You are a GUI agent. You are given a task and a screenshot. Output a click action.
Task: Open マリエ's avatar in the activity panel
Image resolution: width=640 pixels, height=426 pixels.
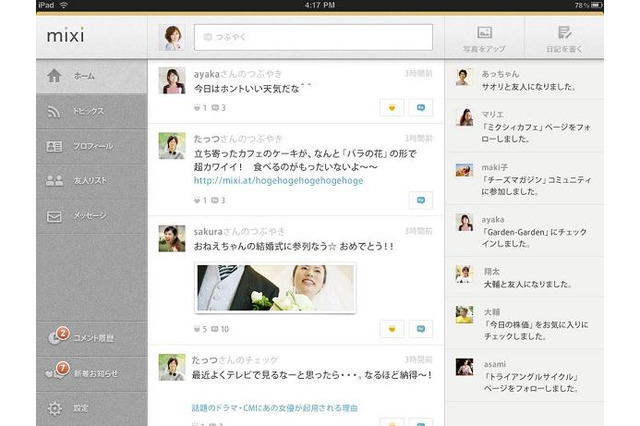[464, 118]
